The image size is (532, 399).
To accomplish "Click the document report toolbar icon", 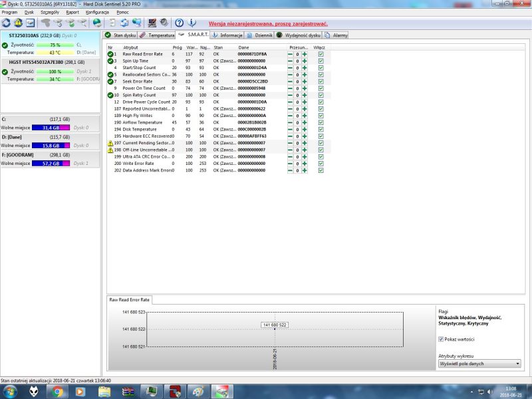I will click(x=112, y=23).
